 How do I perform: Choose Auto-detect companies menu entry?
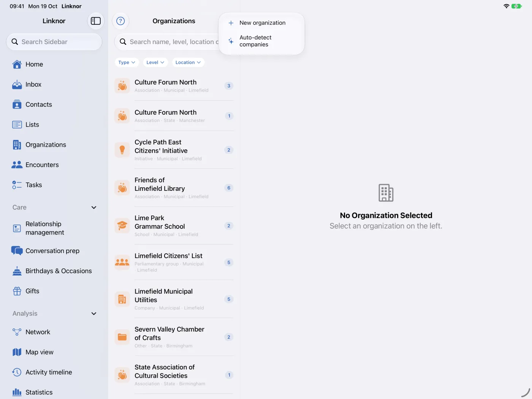pyautogui.click(x=262, y=41)
